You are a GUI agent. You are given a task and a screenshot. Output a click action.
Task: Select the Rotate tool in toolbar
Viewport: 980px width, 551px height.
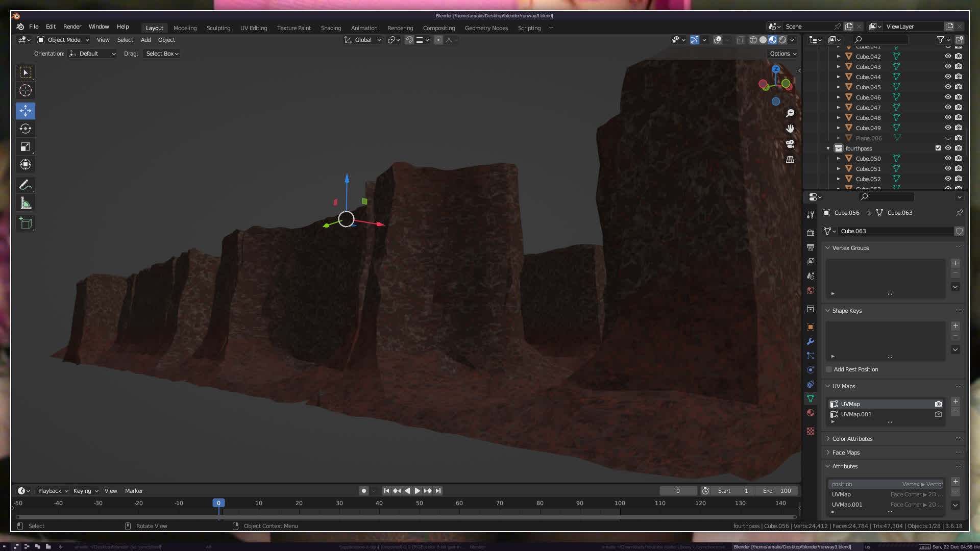(x=26, y=129)
